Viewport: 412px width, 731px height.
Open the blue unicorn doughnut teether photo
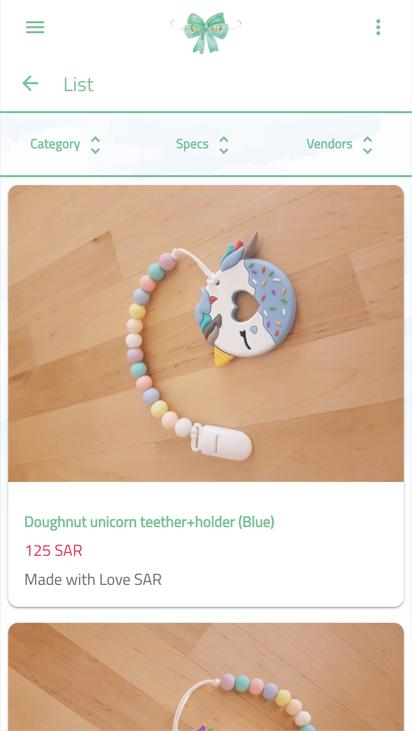point(206,333)
